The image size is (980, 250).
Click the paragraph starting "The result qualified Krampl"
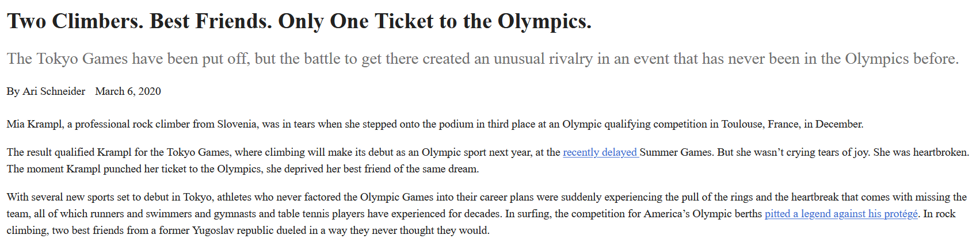488,161
